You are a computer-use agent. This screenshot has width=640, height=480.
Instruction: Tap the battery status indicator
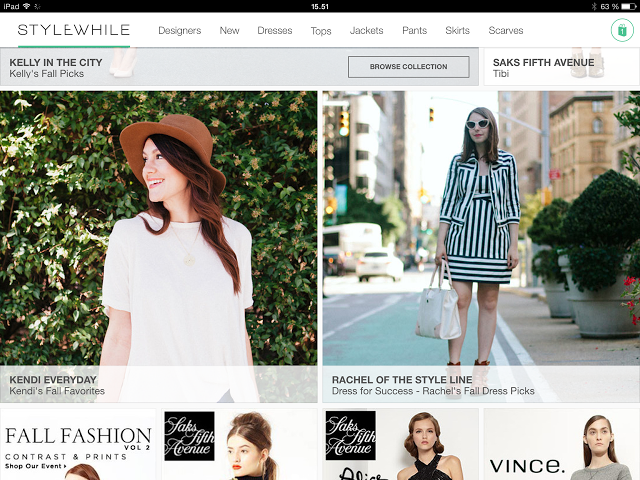619,6
